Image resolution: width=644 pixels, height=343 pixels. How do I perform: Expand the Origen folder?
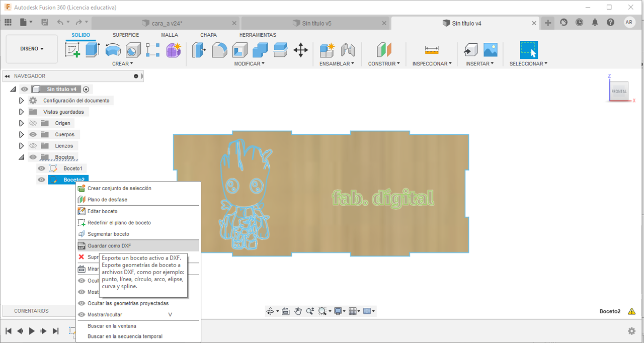pos(21,123)
